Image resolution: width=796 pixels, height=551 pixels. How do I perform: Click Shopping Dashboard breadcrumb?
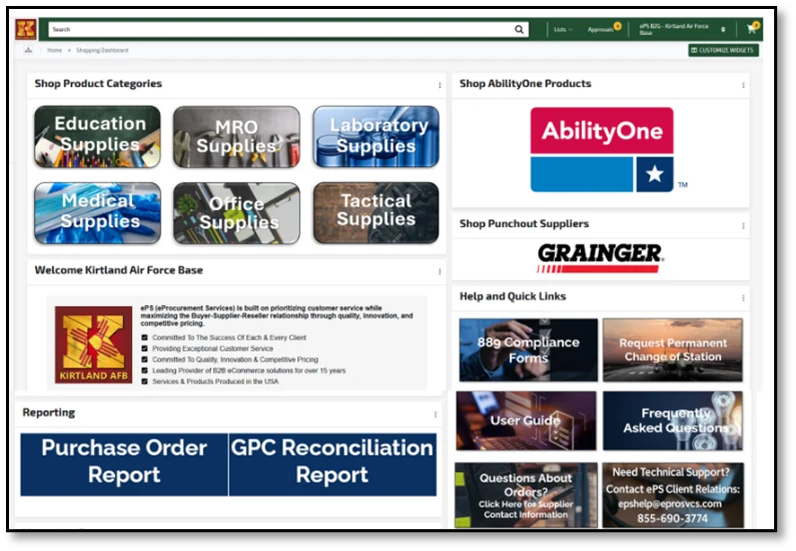tap(102, 50)
